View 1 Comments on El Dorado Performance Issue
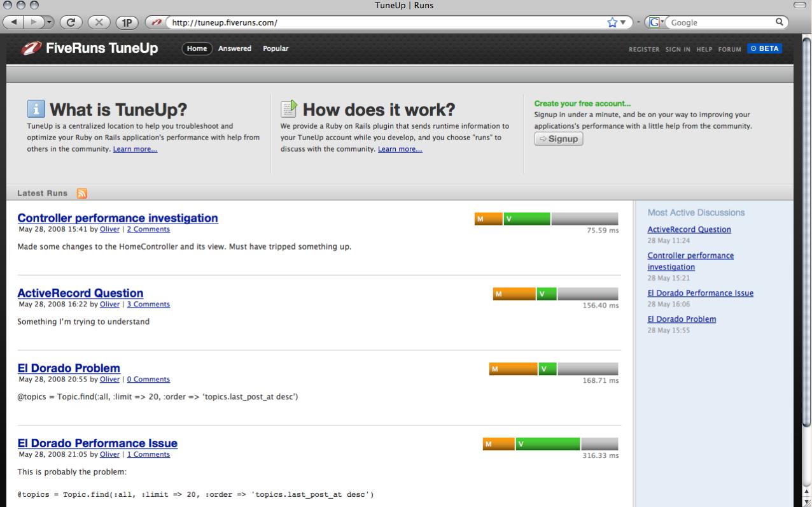 148,455
